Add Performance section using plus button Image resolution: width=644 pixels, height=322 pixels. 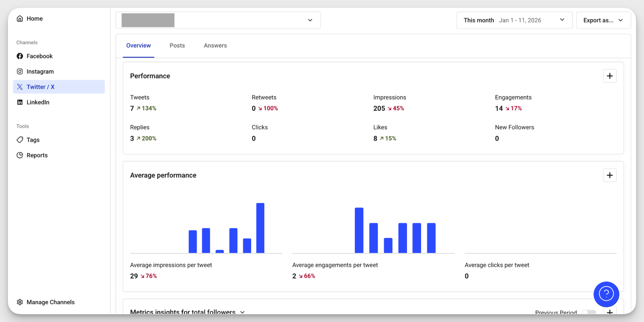[x=610, y=76]
